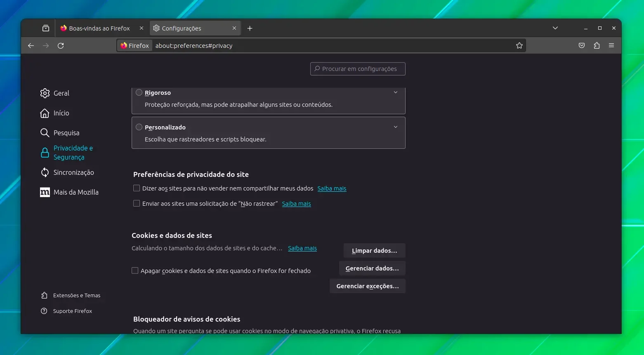Click the forward navigation arrow
Screen dimensions: 644x355
pyautogui.click(x=46, y=46)
